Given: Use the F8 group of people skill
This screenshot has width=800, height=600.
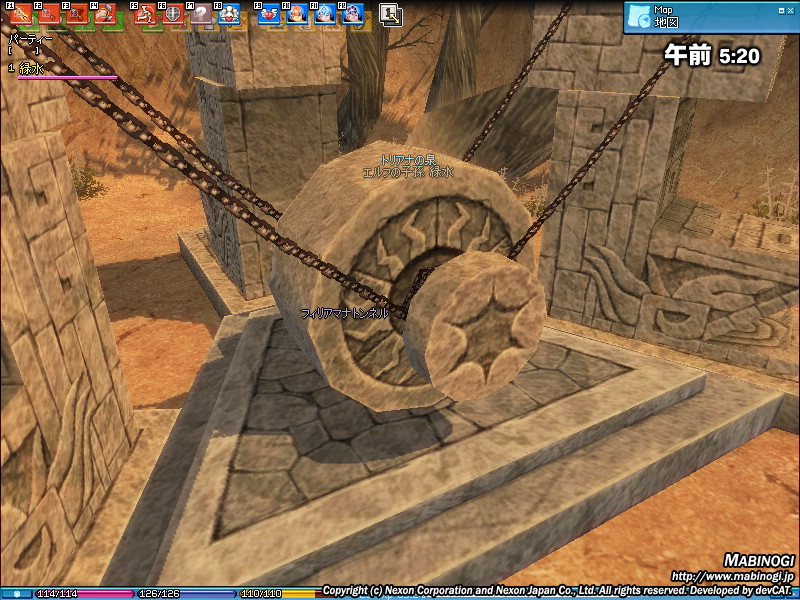Looking at the screenshot, I should [229, 14].
